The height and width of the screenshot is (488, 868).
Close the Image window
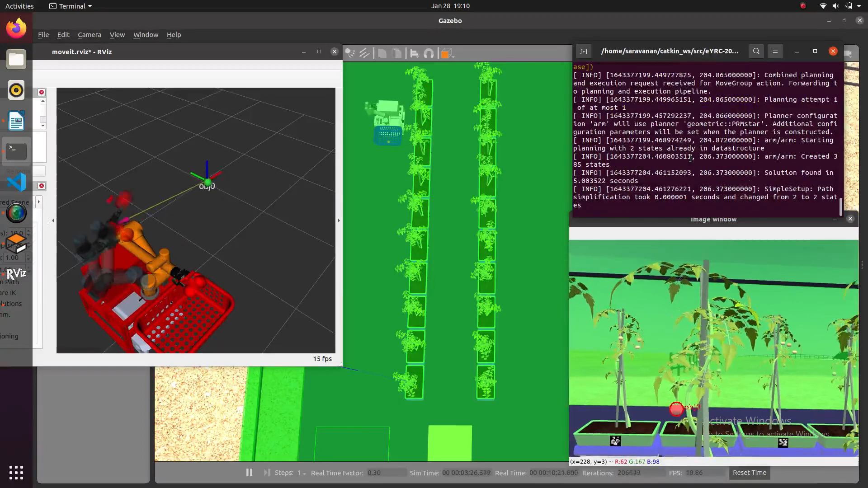tap(850, 219)
